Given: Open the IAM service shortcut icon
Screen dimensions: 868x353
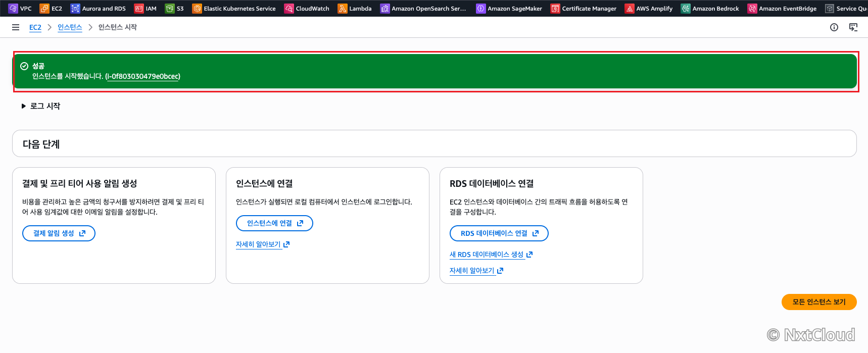Looking at the screenshot, I should pos(139,9).
